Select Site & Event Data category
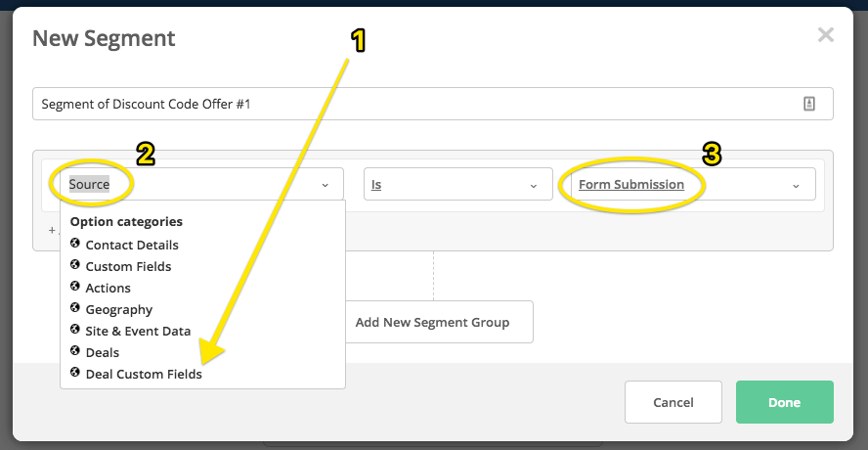The height and width of the screenshot is (450, 868). click(x=138, y=331)
